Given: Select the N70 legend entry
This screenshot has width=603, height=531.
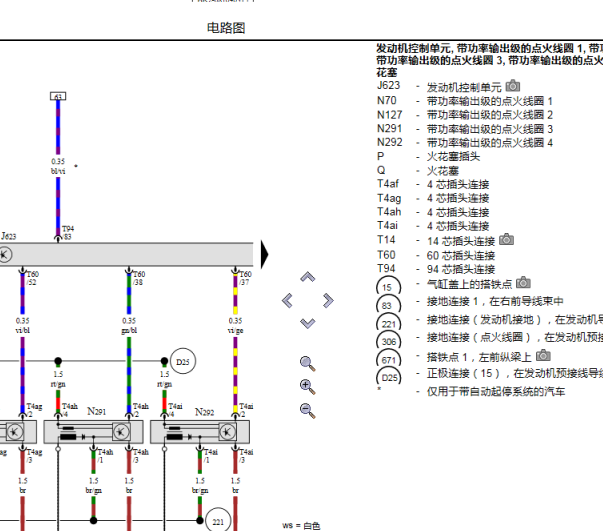Looking at the screenshot, I should pyautogui.click(x=465, y=101).
